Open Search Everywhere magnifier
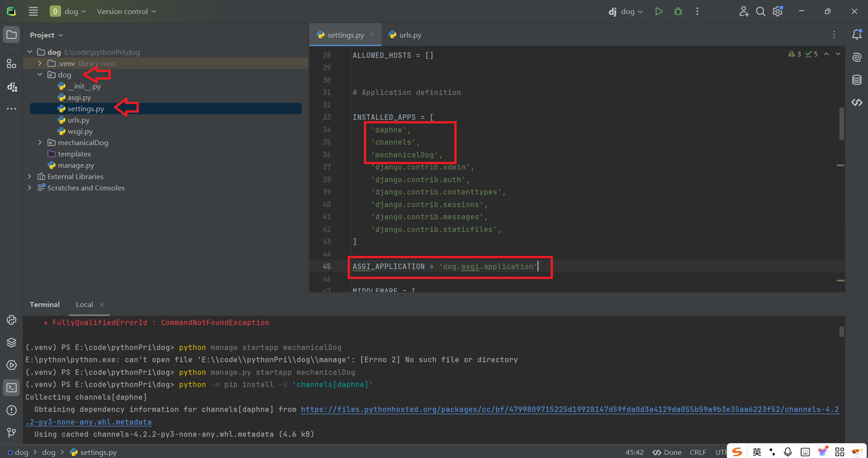The height and width of the screenshot is (458, 868). coord(760,11)
